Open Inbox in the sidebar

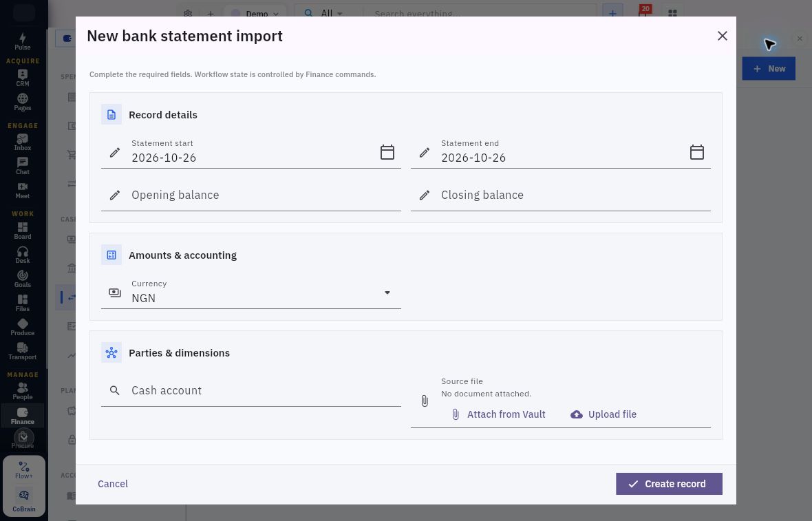point(22,142)
